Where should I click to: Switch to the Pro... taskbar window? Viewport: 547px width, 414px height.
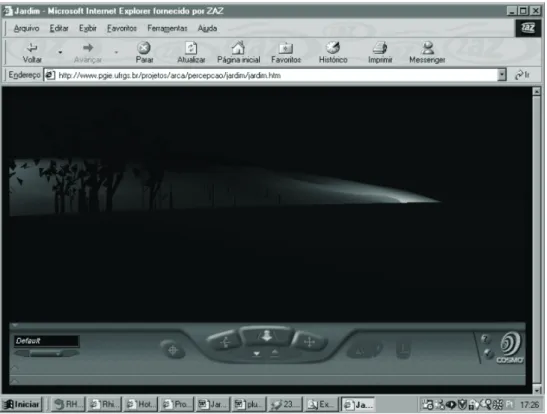point(176,405)
